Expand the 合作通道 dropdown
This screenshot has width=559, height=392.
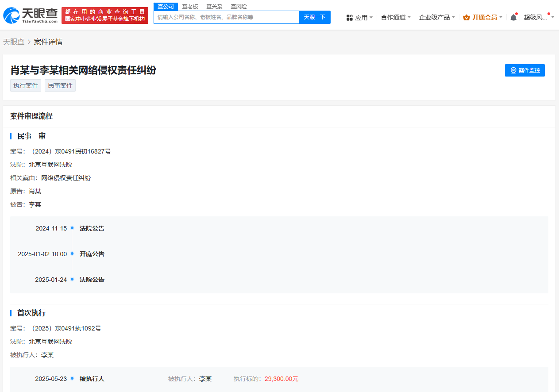396,17
